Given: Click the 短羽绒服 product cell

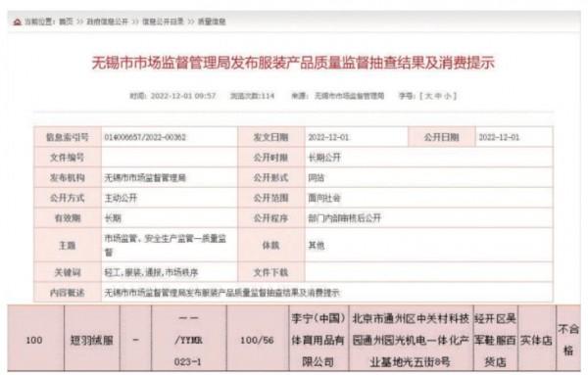Looking at the screenshot, I should pyautogui.click(x=92, y=339).
